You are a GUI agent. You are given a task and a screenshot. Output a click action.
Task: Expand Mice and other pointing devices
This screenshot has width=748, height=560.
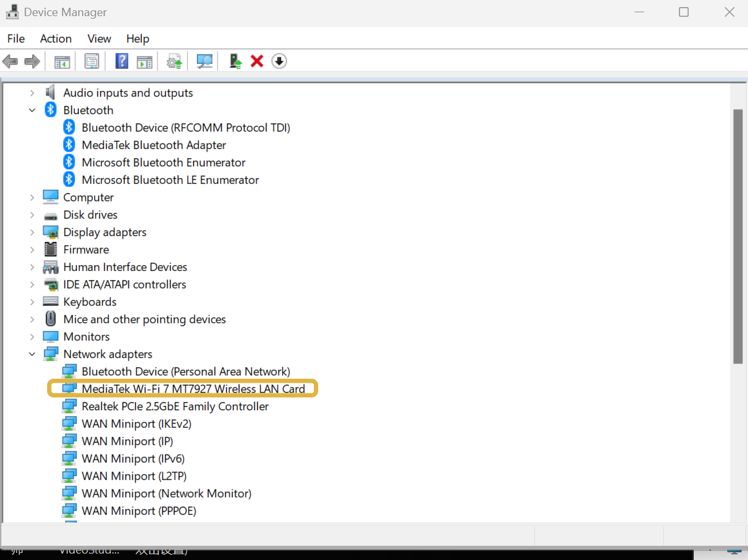pos(32,319)
